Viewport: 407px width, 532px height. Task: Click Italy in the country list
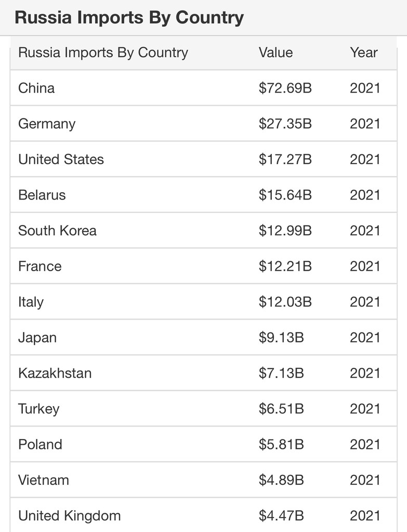[x=31, y=302]
